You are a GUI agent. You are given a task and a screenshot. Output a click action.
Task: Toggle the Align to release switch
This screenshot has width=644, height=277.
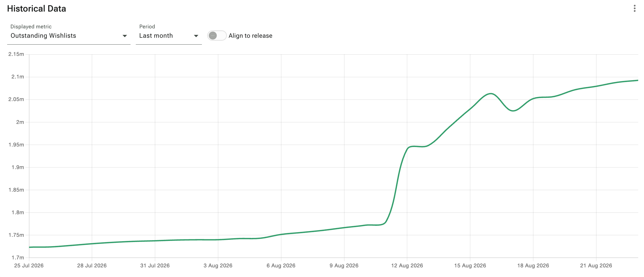(x=217, y=36)
